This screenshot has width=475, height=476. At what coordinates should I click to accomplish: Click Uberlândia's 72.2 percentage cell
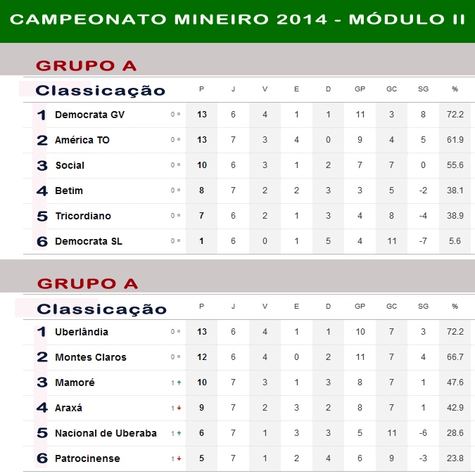[455, 331]
